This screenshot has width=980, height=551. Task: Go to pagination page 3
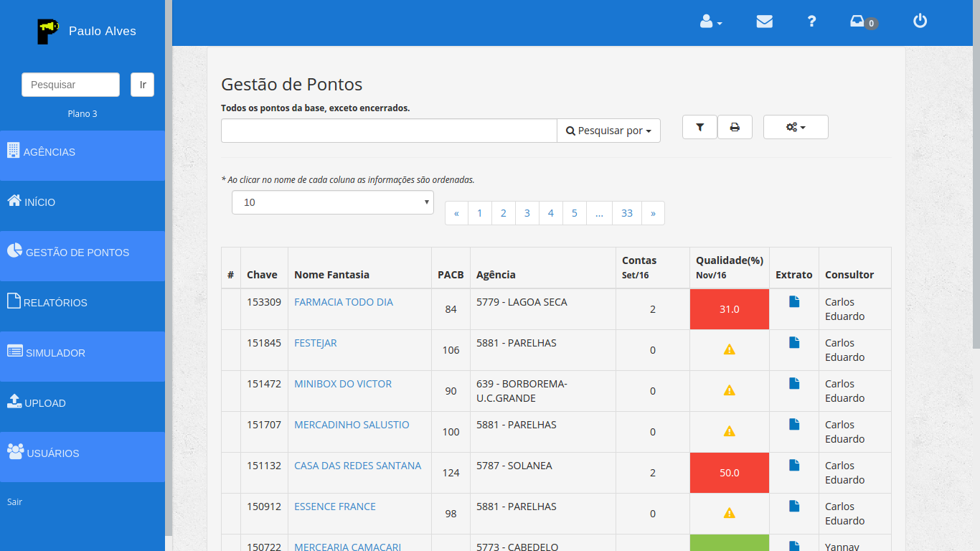(x=527, y=213)
